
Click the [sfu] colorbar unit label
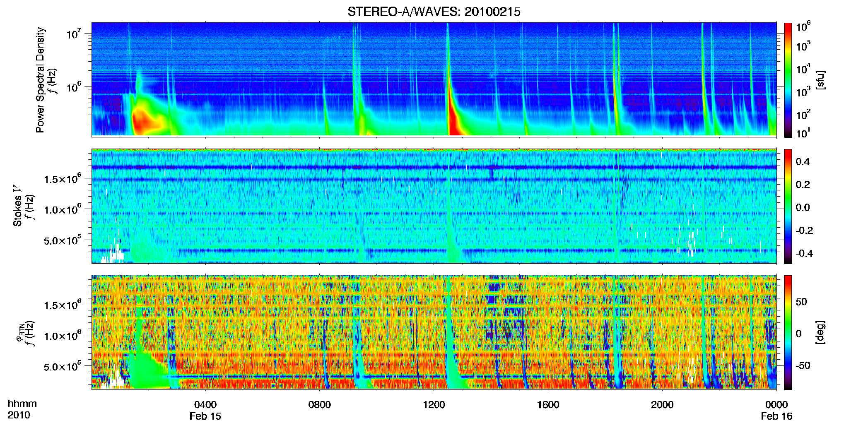(x=820, y=80)
